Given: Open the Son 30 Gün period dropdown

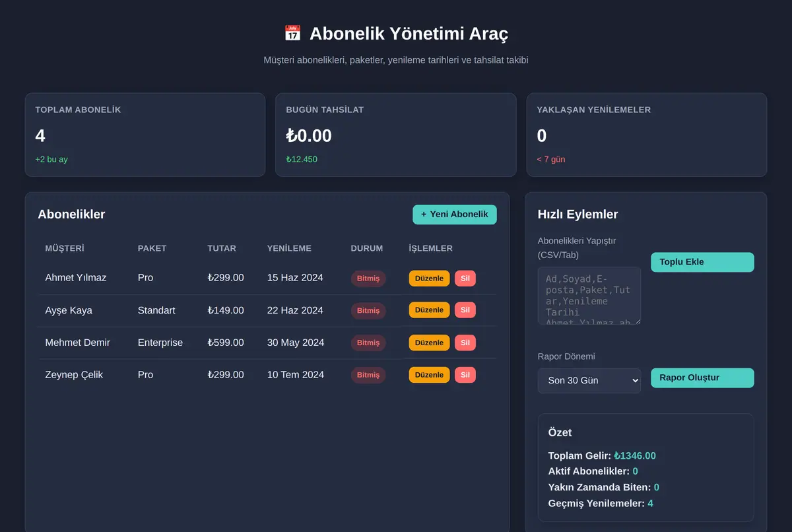Looking at the screenshot, I should (x=589, y=381).
